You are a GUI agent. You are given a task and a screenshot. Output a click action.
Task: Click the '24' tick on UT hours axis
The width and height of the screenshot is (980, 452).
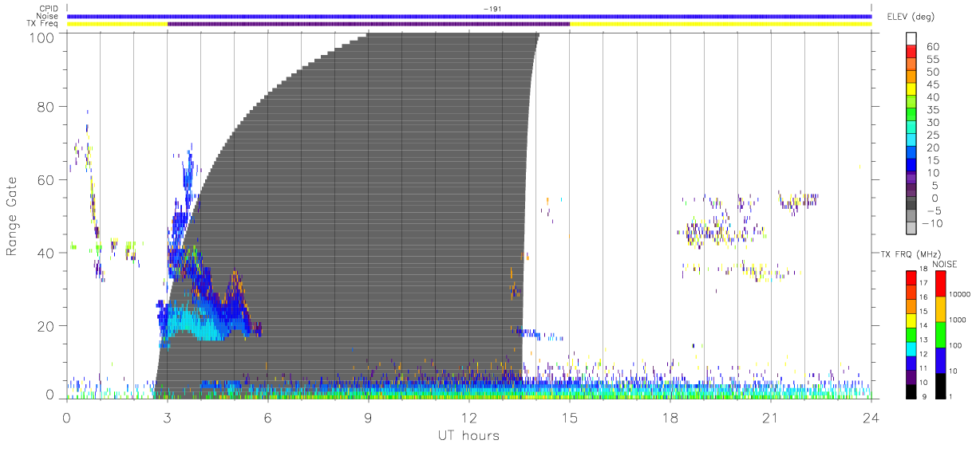click(x=871, y=418)
